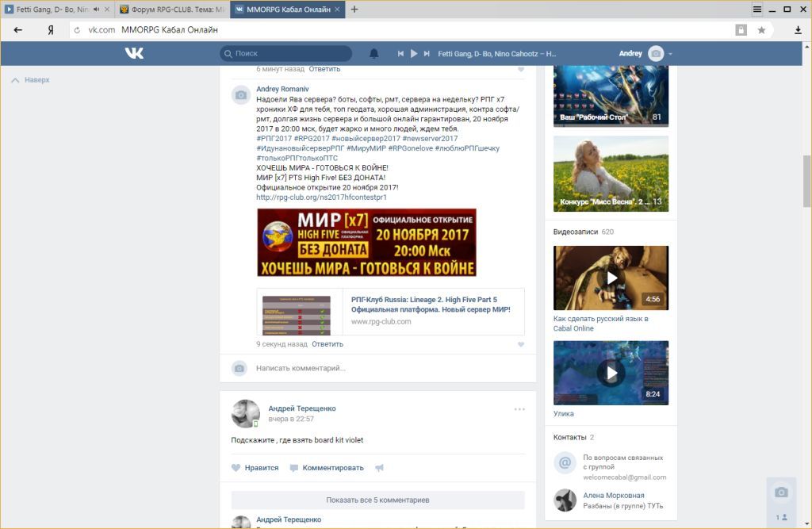Reload the page with the refresh icon

point(77,30)
